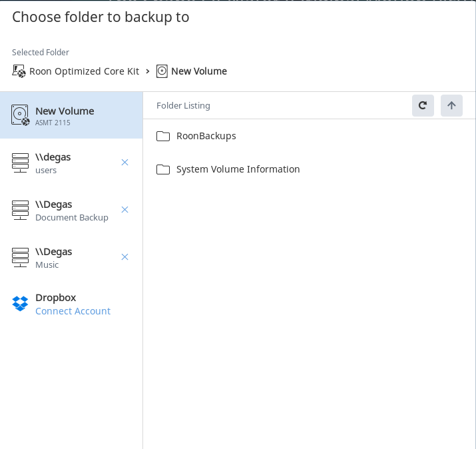476x449 pixels.
Task: Click the breadcrumb chevron separator
Action: (148, 71)
